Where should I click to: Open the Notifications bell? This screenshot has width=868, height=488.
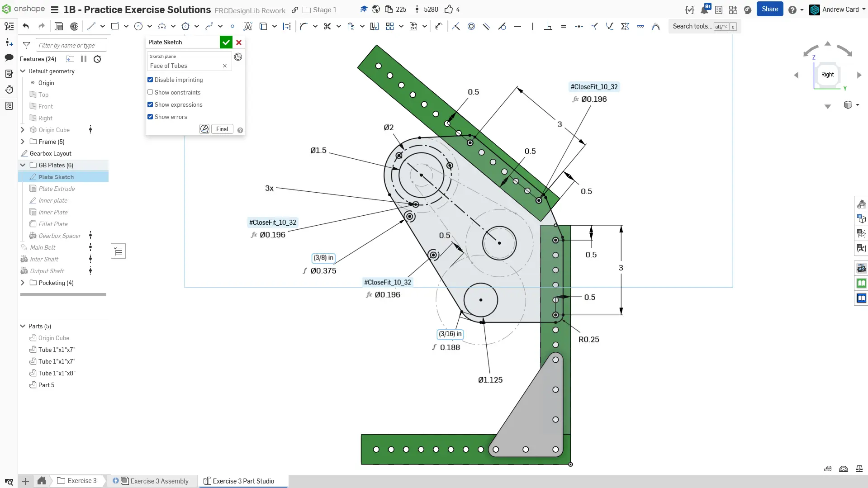(704, 9)
